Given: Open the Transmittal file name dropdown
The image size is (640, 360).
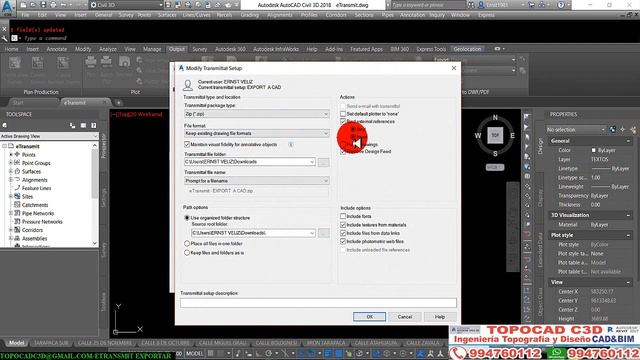Looking at the screenshot, I should (x=256, y=181).
